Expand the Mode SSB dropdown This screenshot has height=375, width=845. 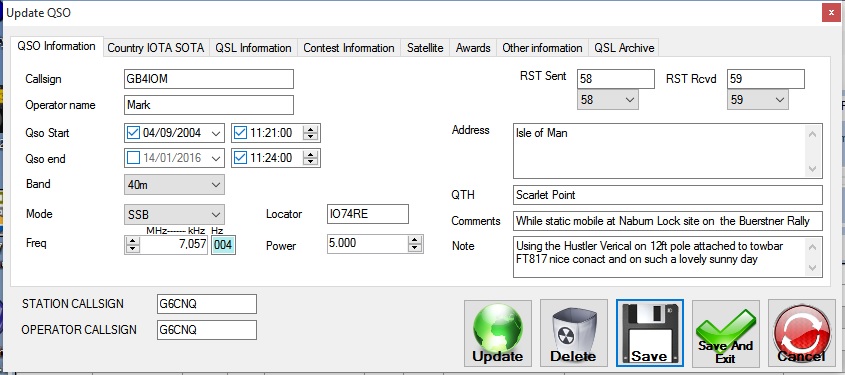(x=174, y=214)
